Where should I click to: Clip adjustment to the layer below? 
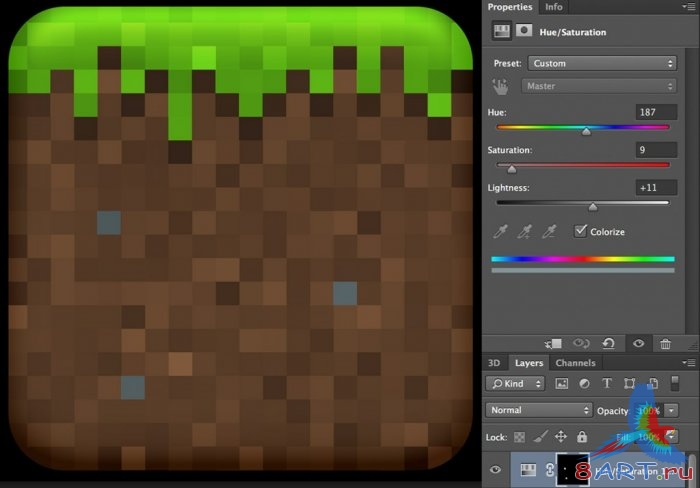click(x=553, y=344)
